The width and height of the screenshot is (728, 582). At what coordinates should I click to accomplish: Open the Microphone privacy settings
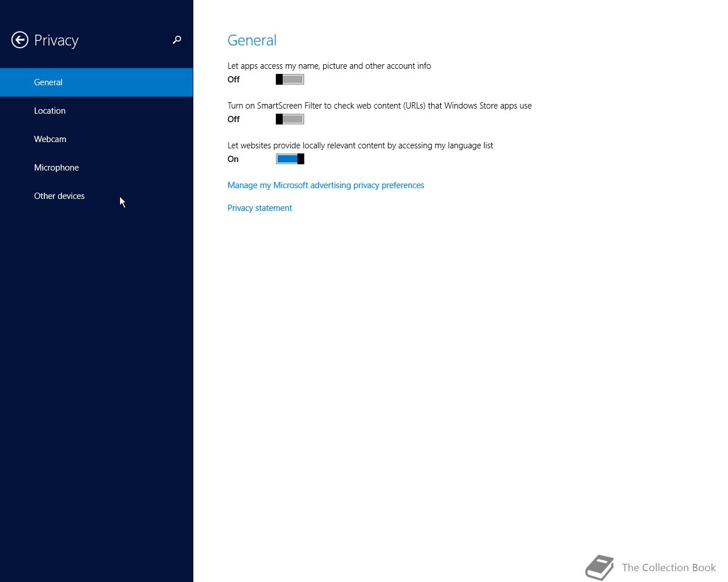coord(97,168)
